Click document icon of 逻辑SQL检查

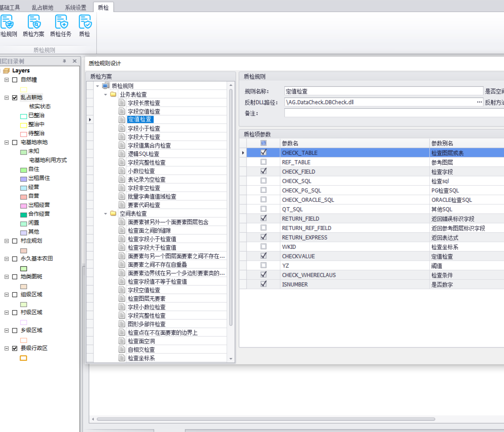click(122, 154)
